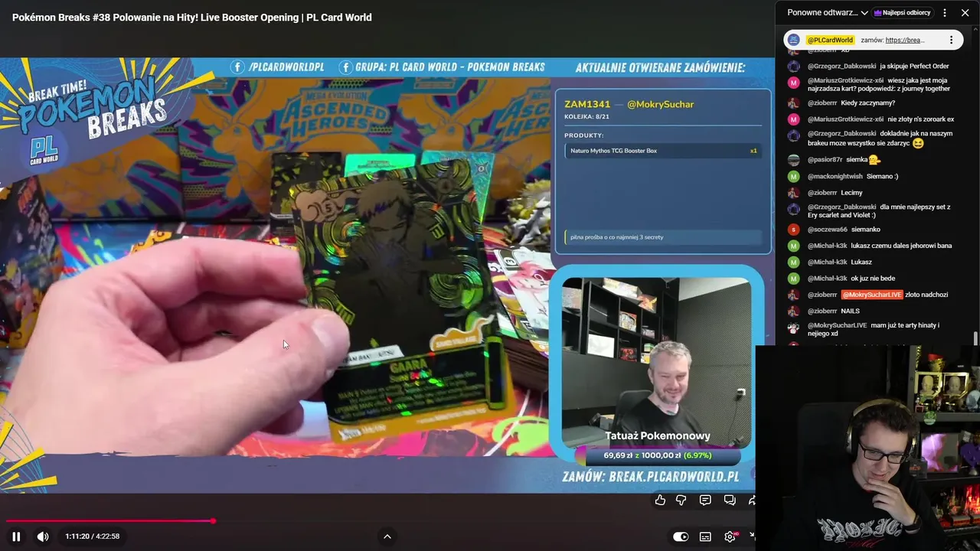Click @MariuszGrotkiewicz-x6i 'wiesz jaka jest moja' message
This screenshot has height=551, width=980.
[877, 84]
